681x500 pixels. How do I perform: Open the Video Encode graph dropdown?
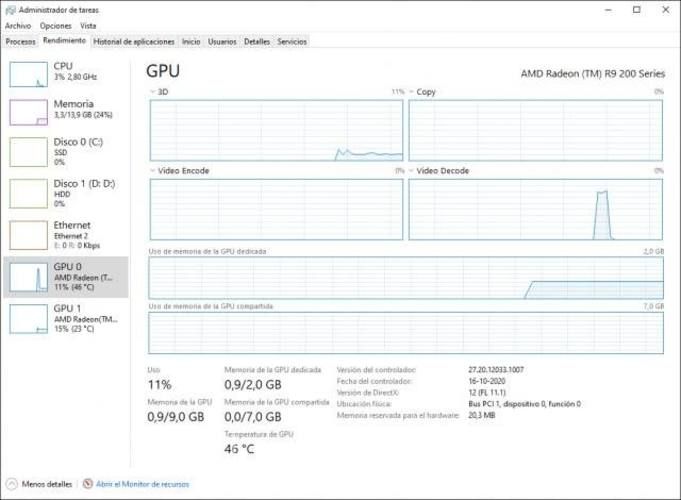tap(152, 171)
